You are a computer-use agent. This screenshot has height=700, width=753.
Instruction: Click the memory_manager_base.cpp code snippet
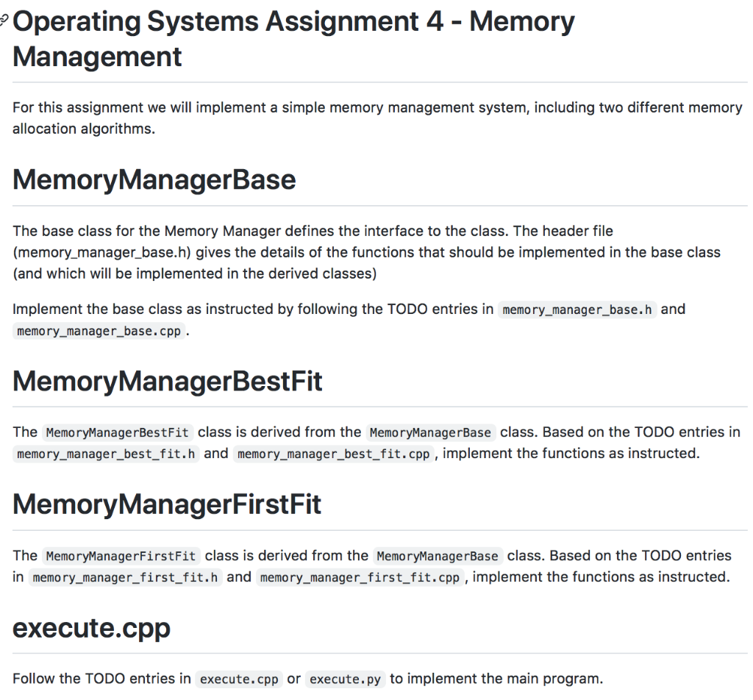(x=99, y=332)
